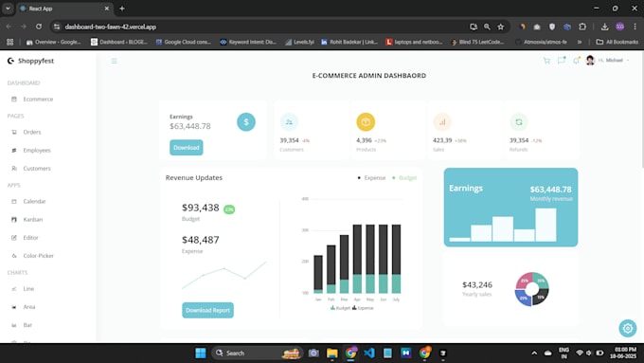
Task: Open the Calendar app in sidebar
Action: (x=34, y=201)
